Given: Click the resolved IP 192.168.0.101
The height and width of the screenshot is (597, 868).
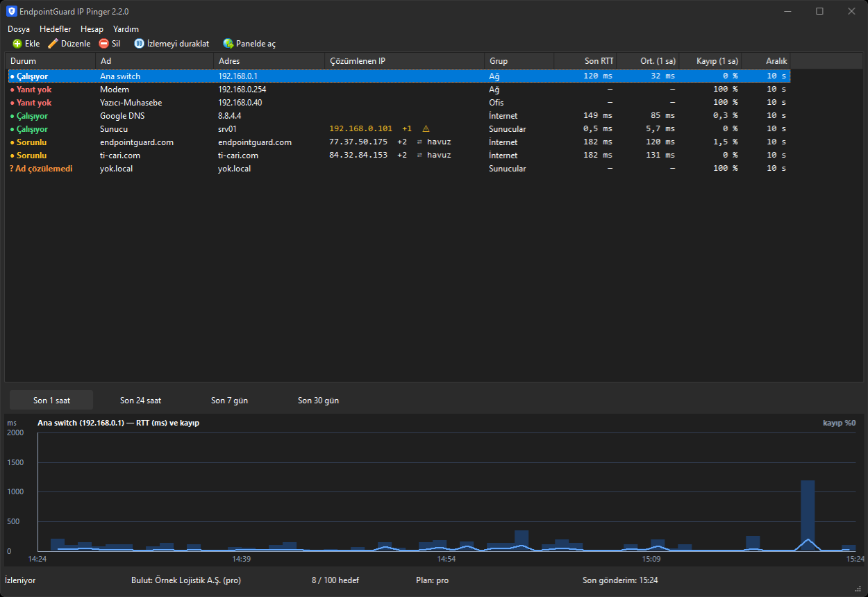Looking at the screenshot, I should (x=360, y=129).
